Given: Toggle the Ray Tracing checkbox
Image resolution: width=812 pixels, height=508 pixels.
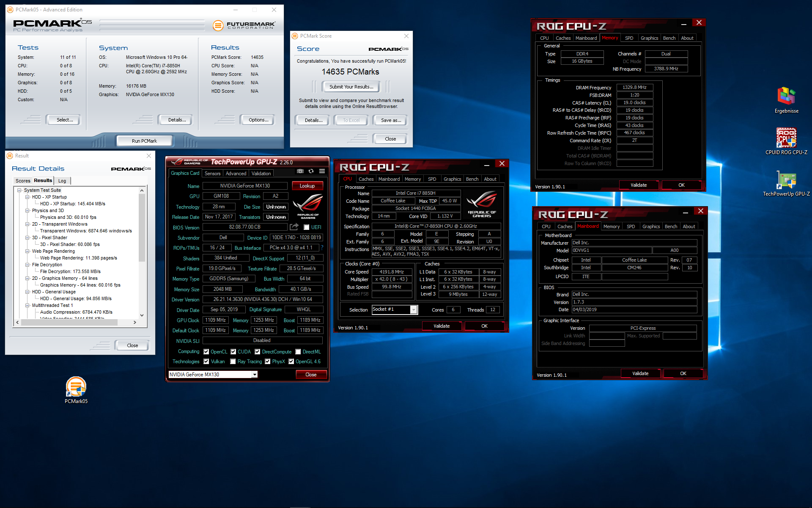Looking at the screenshot, I should tap(233, 362).
